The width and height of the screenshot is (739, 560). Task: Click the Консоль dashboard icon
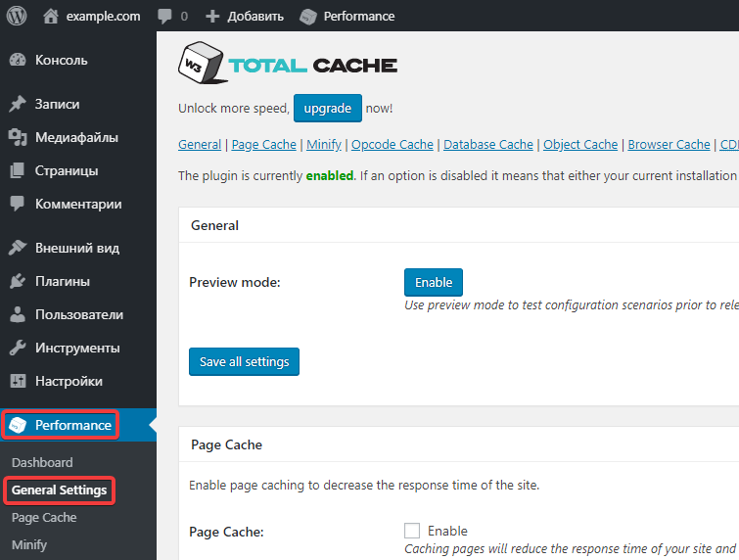18,60
